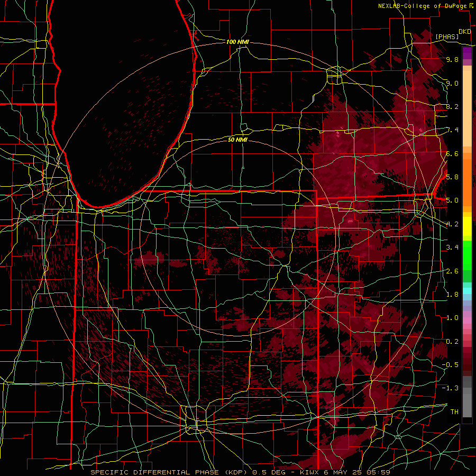
Task: Click the [PHAS] legend header
Action: pyautogui.click(x=447, y=37)
